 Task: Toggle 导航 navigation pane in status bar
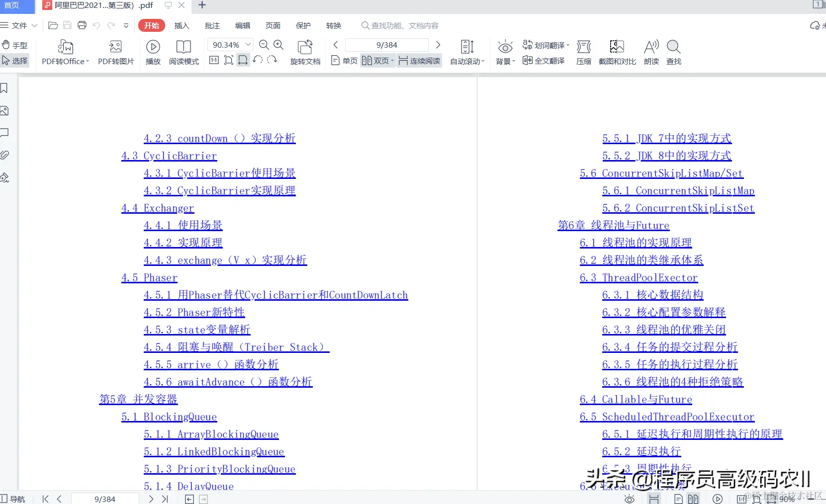pos(13,499)
